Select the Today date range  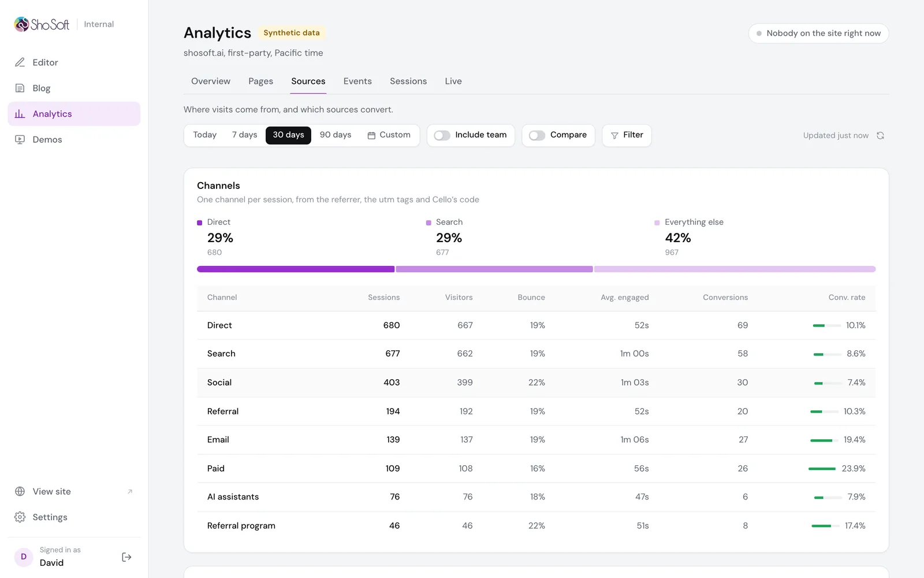pyautogui.click(x=205, y=135)
